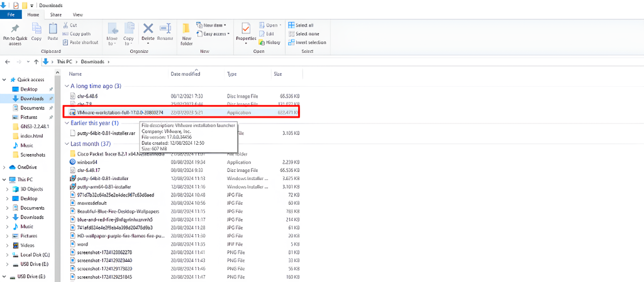Switch to the View ribbon tab
Screen dimensions: 644x282
77,14
